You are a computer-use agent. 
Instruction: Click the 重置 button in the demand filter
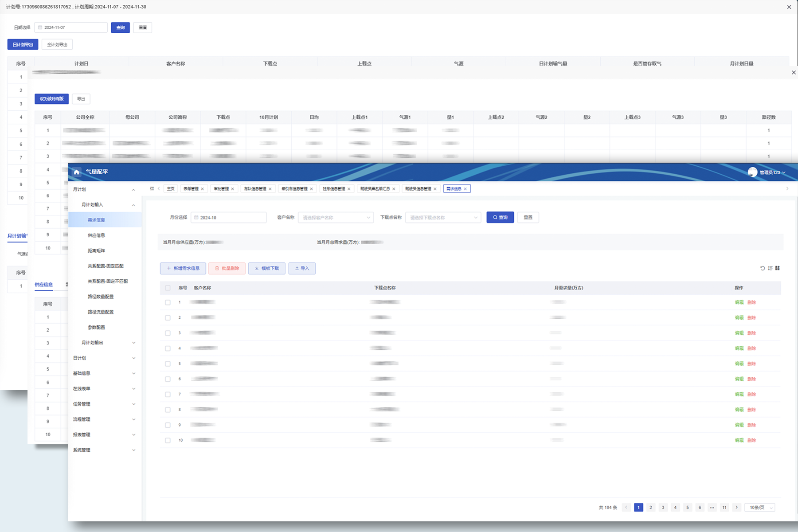[528, 218]
